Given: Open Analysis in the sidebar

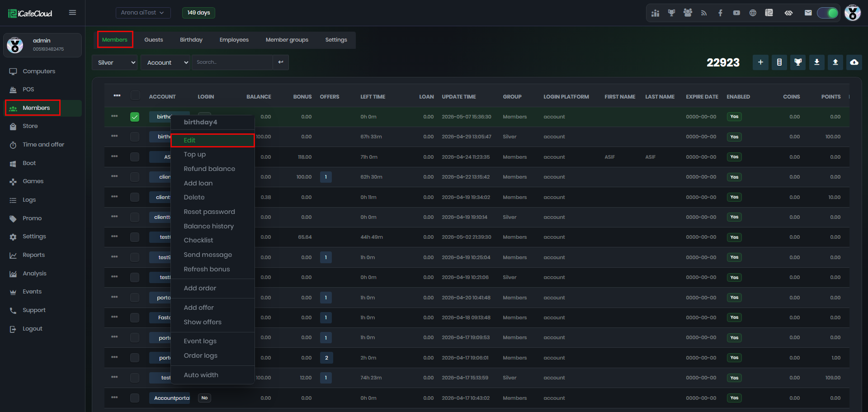Looking at the screenshot, I should 34,274.
